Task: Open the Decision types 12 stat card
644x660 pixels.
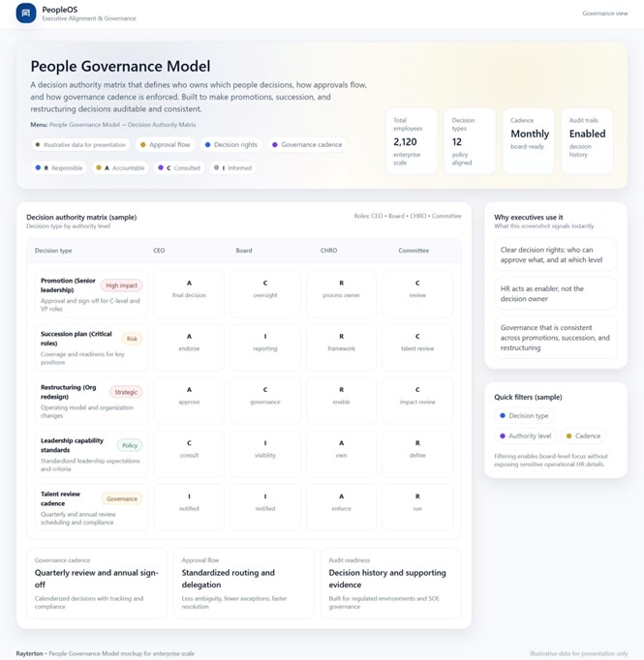Action: (470, 141)
